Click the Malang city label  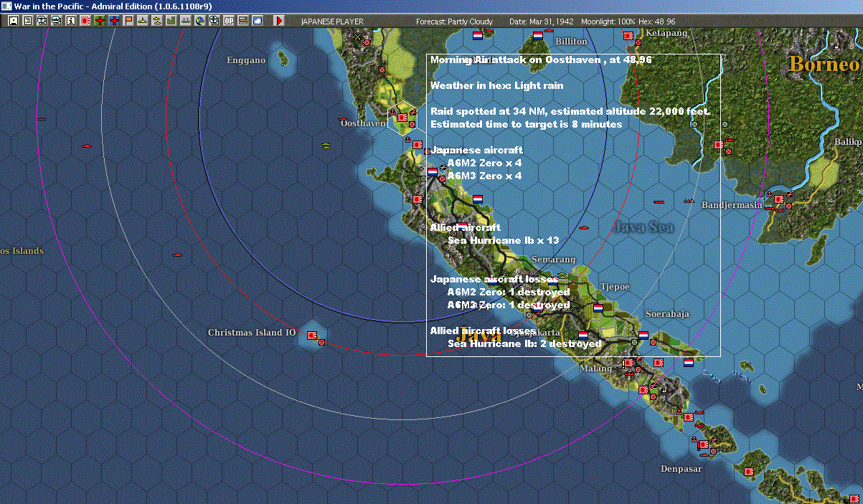tap(596, 369)
